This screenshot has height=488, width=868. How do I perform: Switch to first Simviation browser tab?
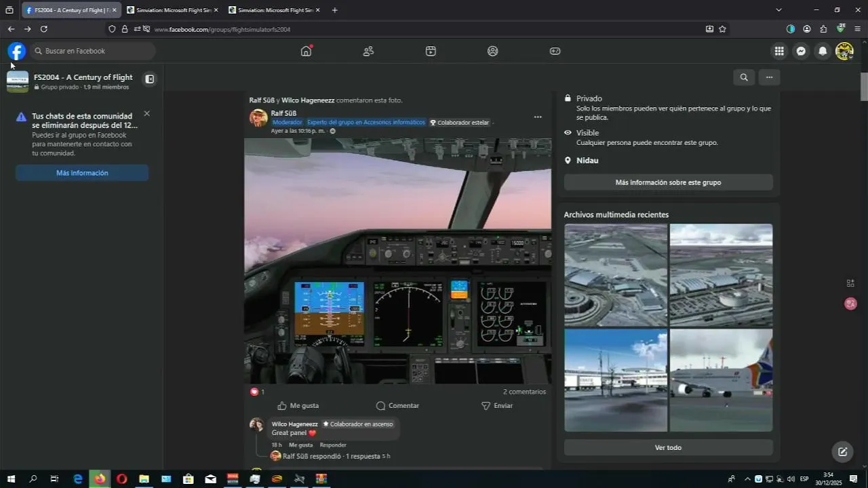(173, 10)
